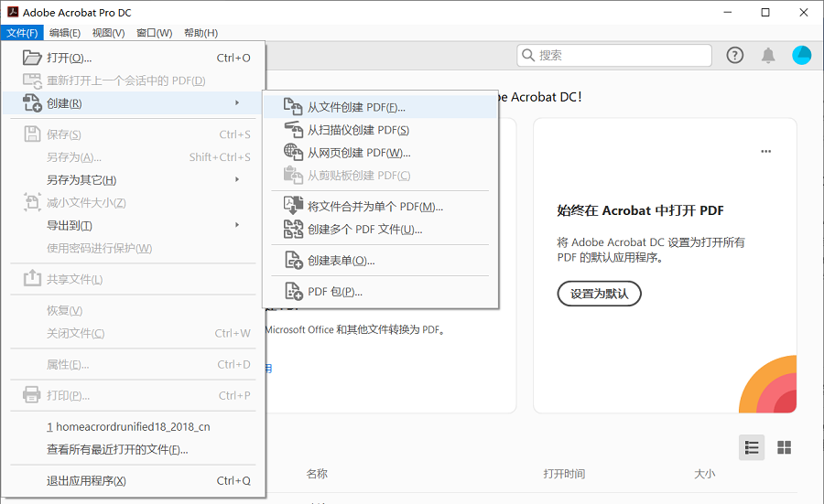Expand the 导出到(T) submenu arrow

coord(237,225)
